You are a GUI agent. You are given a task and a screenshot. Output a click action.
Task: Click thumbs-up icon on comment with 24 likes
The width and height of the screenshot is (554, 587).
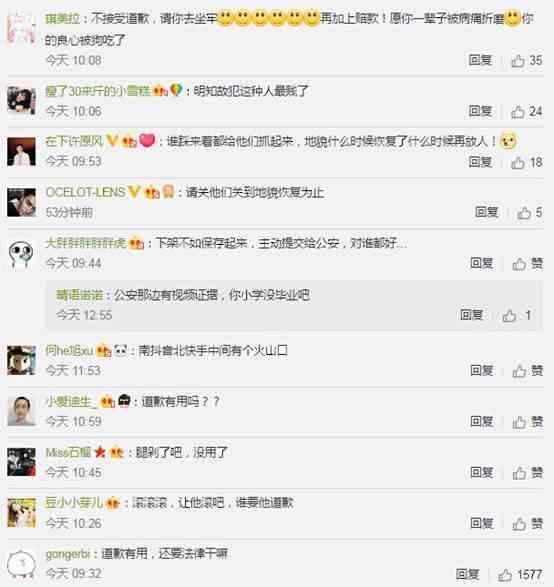[518, 111]
